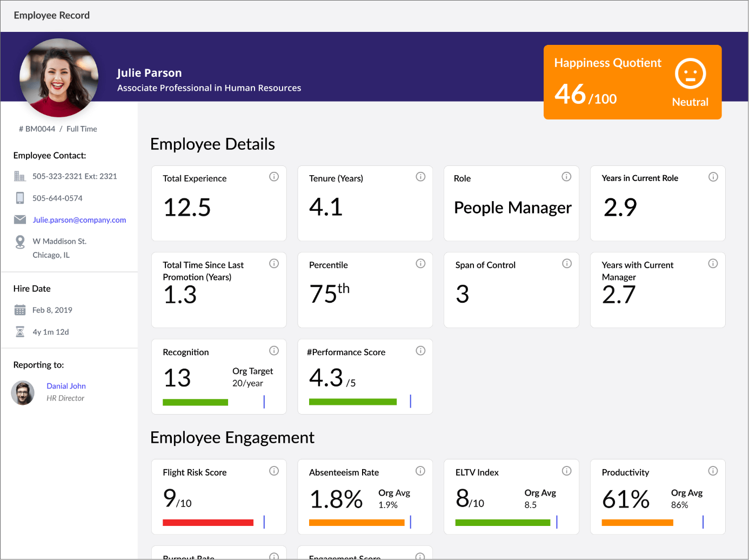Click the 'Org Target 20/year' text
This screenshot has width=749, height=560.
(x=252, y=377)
